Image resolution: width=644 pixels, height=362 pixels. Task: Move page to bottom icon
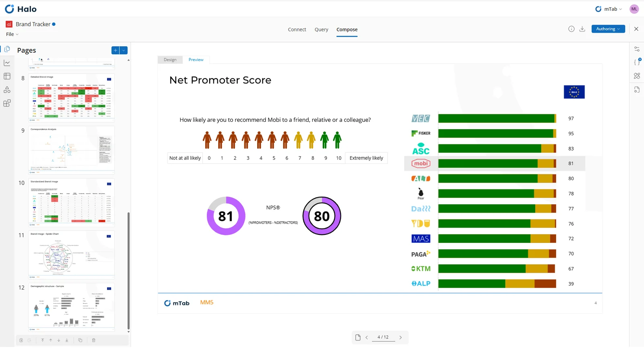(x=67, y=340)
